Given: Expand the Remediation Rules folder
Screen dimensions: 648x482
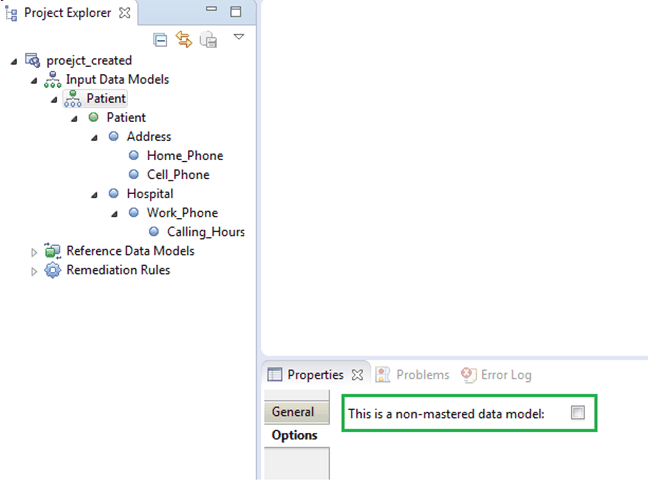Looking at the screenshot, I should pyautogui.click(x=34, y=272).
